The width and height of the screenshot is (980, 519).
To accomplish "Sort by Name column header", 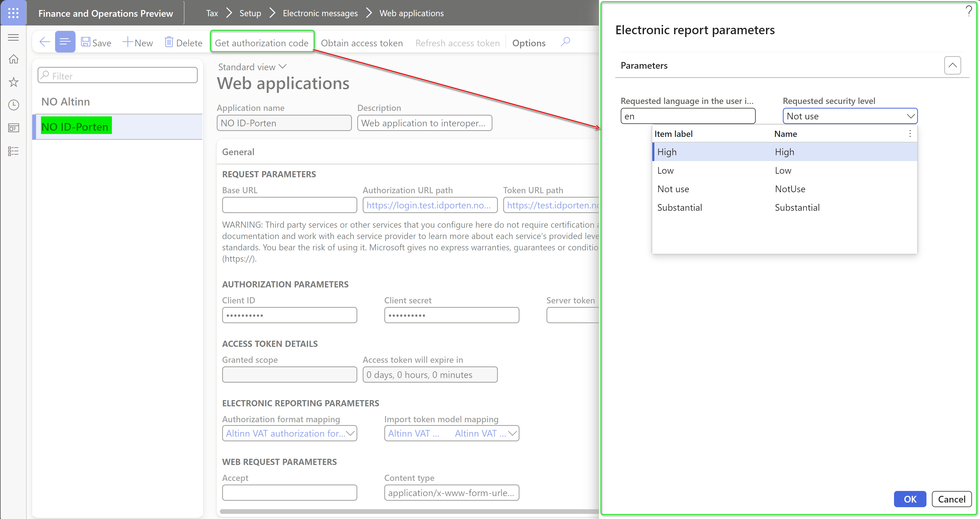I will tap(786, 134).
